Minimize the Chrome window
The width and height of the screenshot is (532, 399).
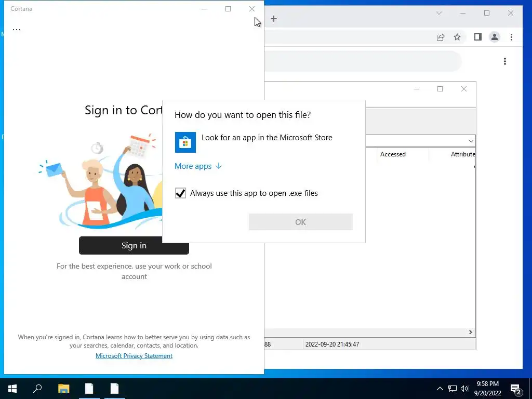[463, 13]
